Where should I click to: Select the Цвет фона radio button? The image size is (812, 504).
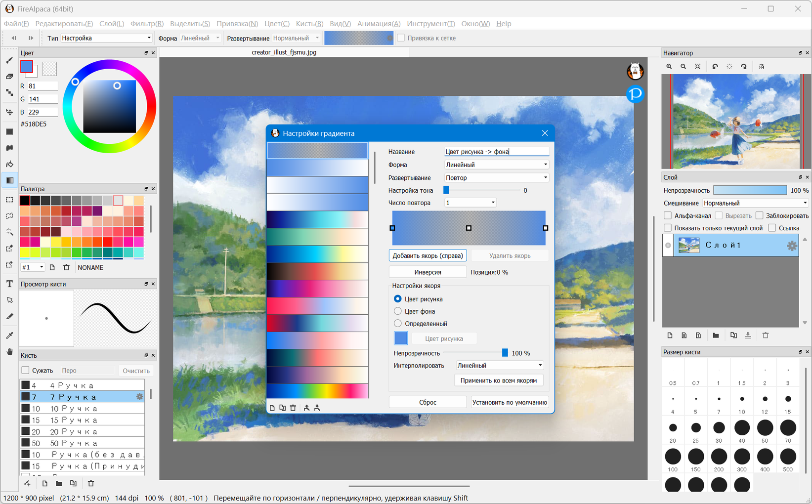coord(398,311)
